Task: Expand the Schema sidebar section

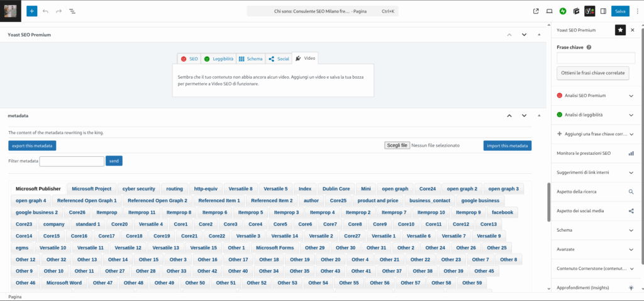Action: point(595,230)
